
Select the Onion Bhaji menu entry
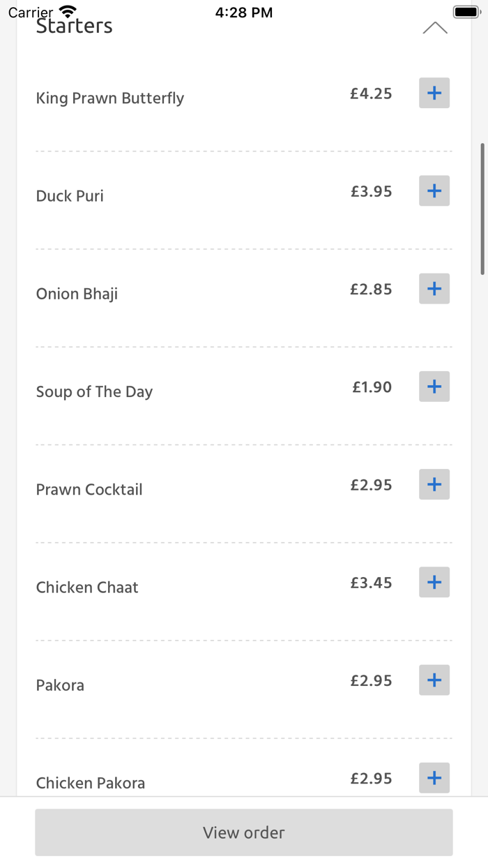[x=77, y=294]
